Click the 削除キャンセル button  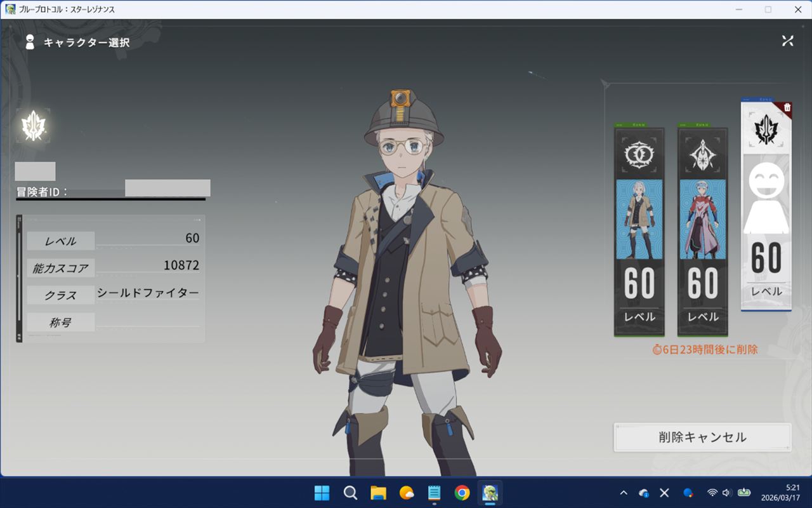click(x=702, y=438)
